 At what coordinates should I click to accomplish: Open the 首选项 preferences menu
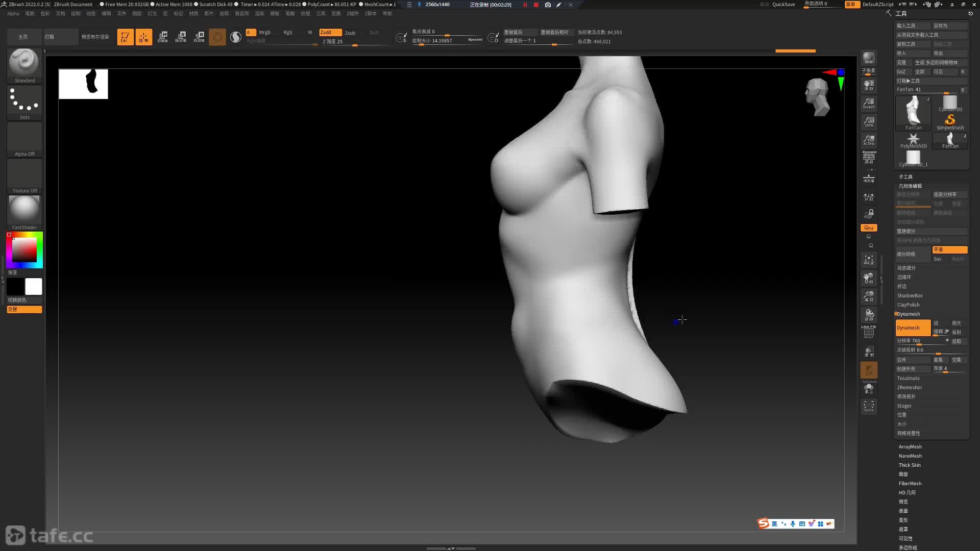[x=241, y=14]
